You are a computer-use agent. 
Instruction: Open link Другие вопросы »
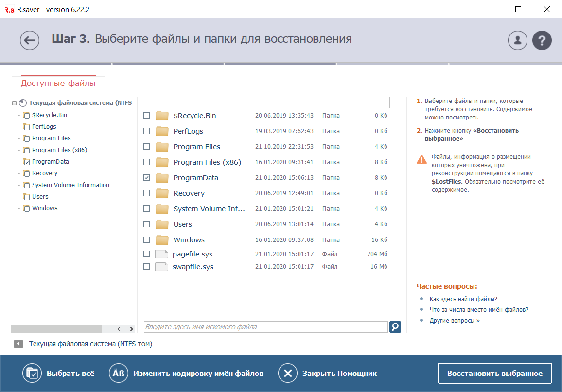(455, 321)
